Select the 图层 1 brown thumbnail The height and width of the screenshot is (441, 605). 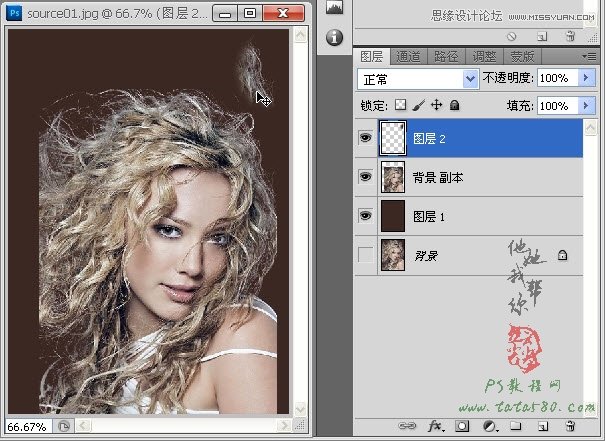pos(393,216)
